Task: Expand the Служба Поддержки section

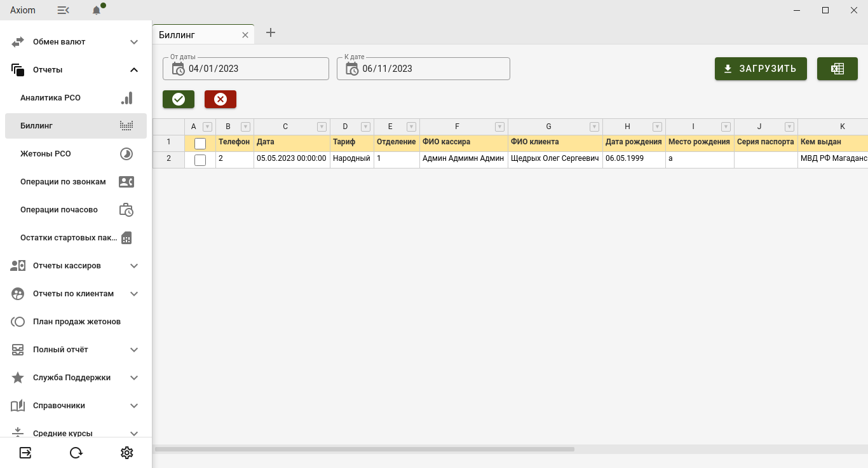Action: point(134,378)
